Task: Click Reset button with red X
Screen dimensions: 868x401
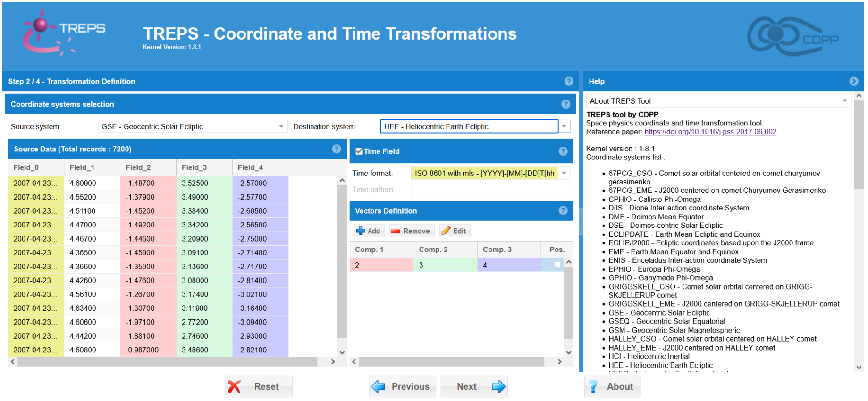Action: (259, 386)
